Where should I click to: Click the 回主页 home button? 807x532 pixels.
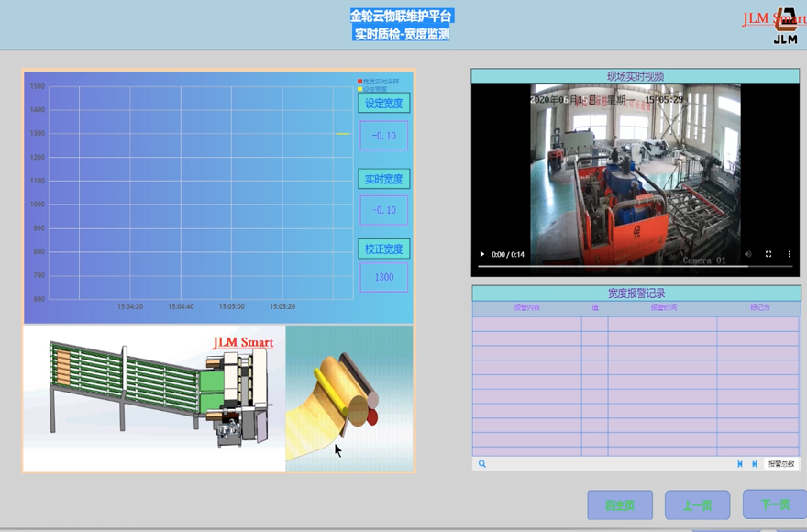click(x=620, y=505)
